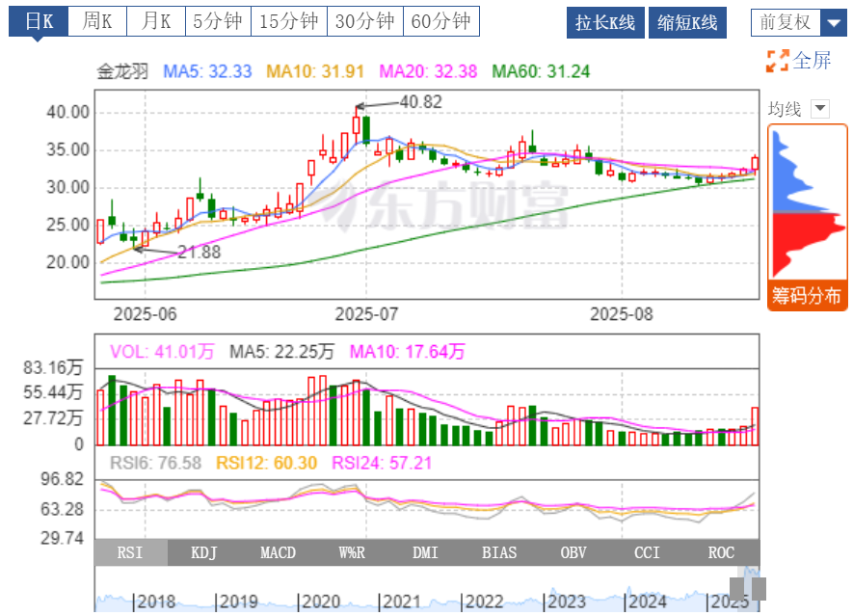Click the 拉长K线 button
The width and height of the screenshot is (853, 616).
pos(605,23)
